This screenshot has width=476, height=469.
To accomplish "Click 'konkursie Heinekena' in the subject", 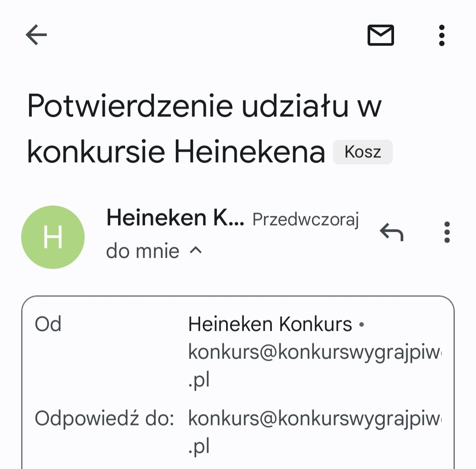I will (176, 152).
